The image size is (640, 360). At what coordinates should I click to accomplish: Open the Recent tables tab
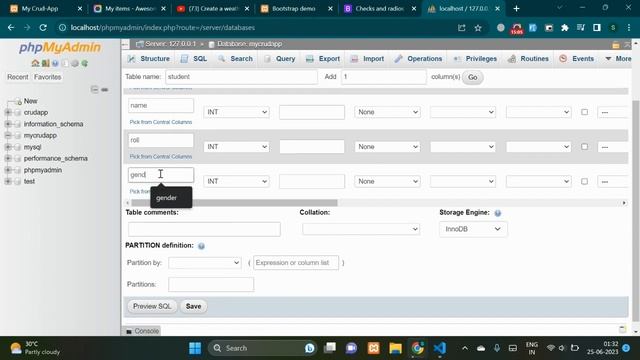pyautogui.click(x=18, y=77)
